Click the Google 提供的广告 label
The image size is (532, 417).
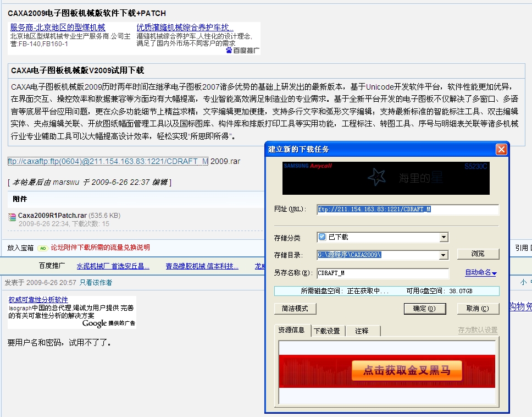click(109, 323)
